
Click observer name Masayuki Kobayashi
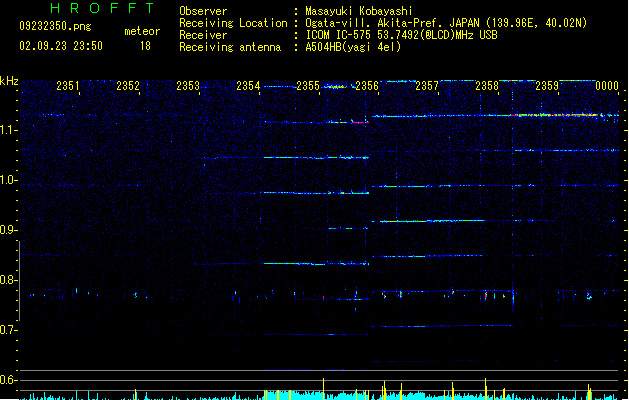tap(359, 11)
